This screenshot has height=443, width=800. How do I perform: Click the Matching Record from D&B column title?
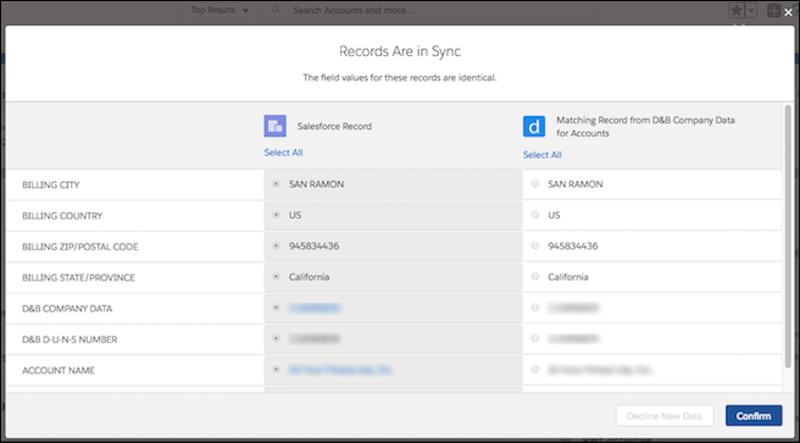pos(645,127)
